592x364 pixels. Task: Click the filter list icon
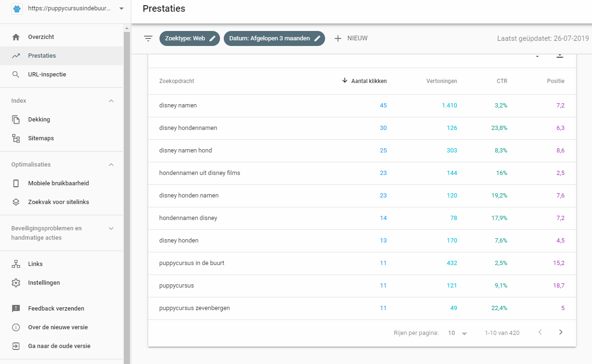click(x=148, y=38)
